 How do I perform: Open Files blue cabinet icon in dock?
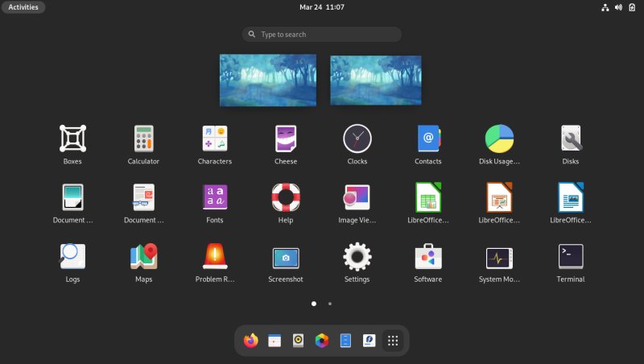tap(345, 341)
